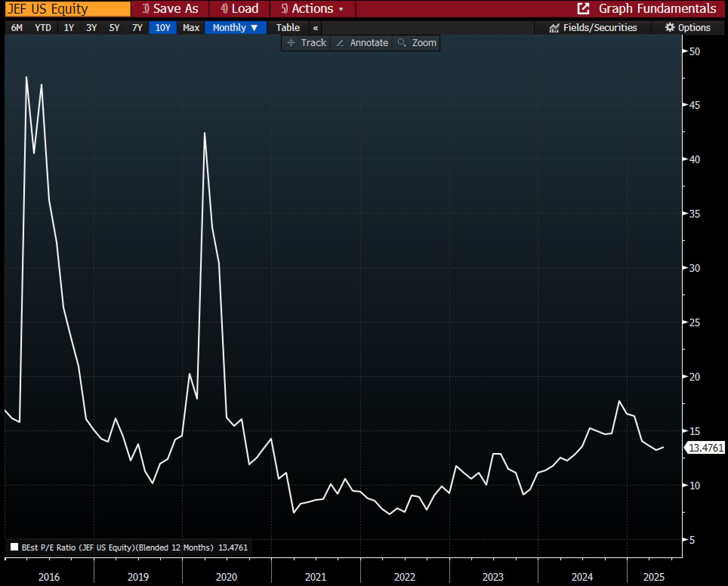Select the YTD time range
Viewport: 728px width, 586px height.
pos(43,28)
